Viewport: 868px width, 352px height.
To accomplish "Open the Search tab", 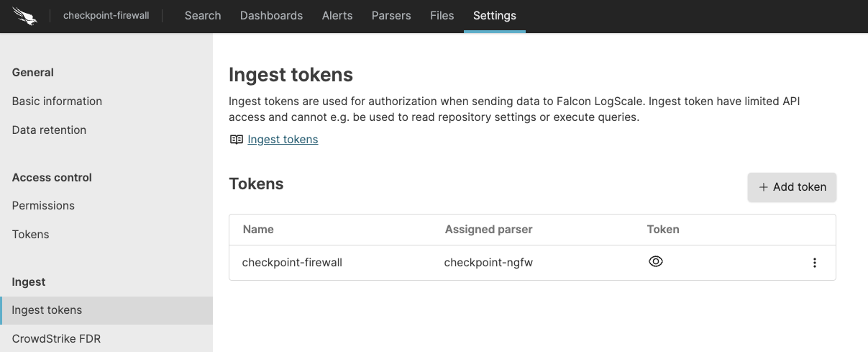I will (203, 15).
